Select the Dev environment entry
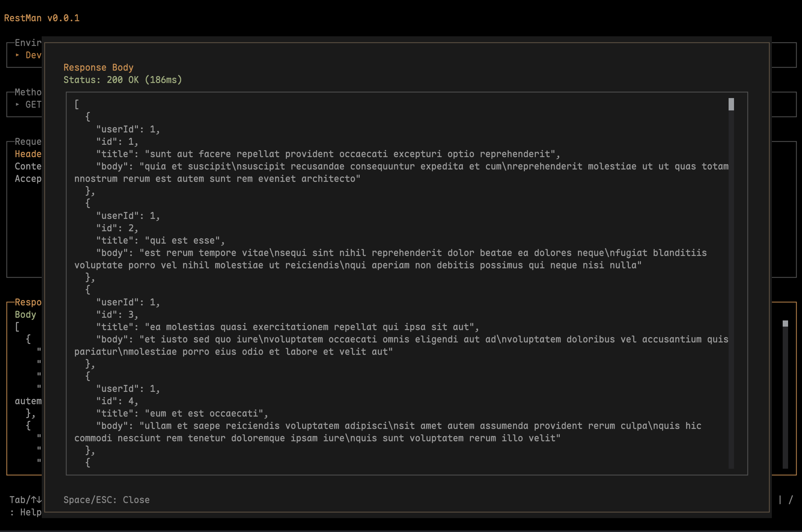The width and height of the screenshot is (802, 532). [33, 55]
